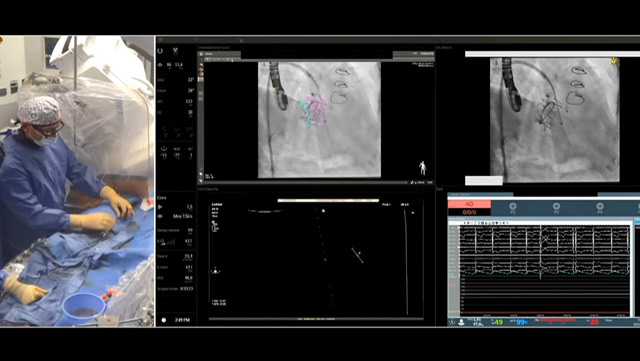Click the Moy 7.5i/s frame rate value

[182, 216]
